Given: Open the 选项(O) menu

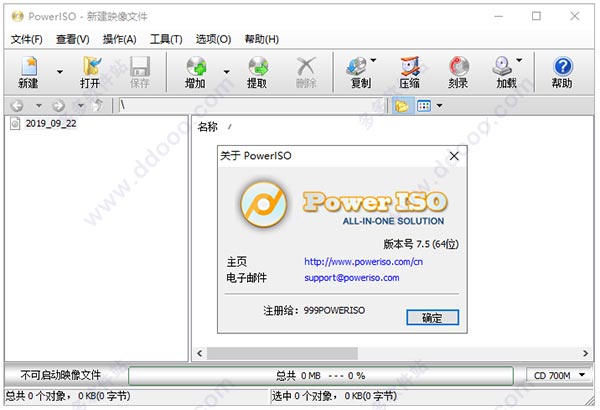Looking at the screenshot, I should [213, 39].
